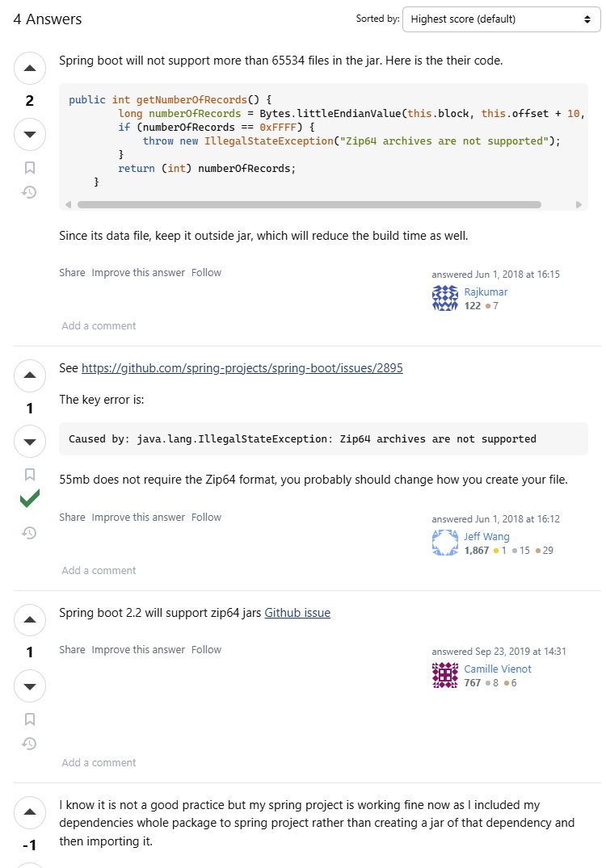Downvote Jeff Wang's answer
Image resolution: width=606 pixels, height=868 pixels.
pos(30,441)
